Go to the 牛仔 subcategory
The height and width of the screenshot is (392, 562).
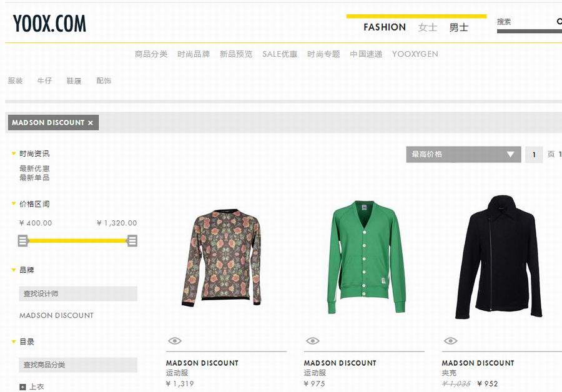click(x=45, y=81)
